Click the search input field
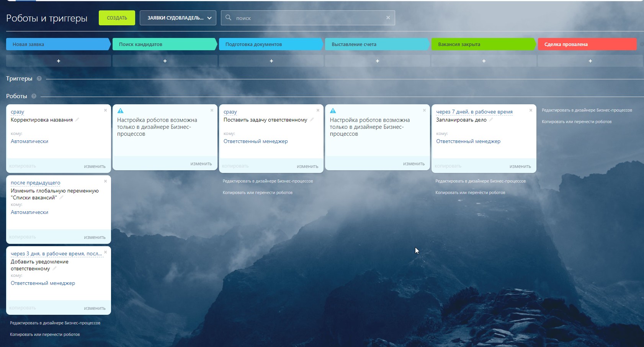Image resolution: width=644 pixels, height=347 pixels. tap(308, 18)
